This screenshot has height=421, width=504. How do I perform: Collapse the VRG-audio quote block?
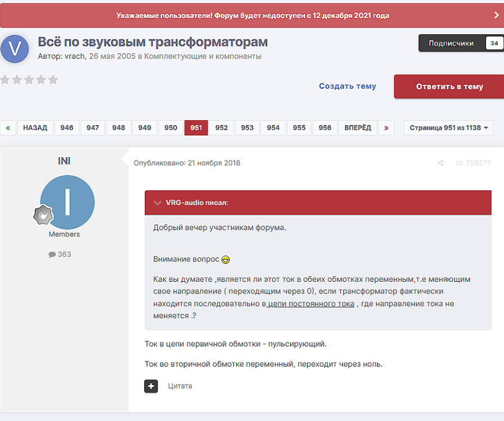[157, 203]
